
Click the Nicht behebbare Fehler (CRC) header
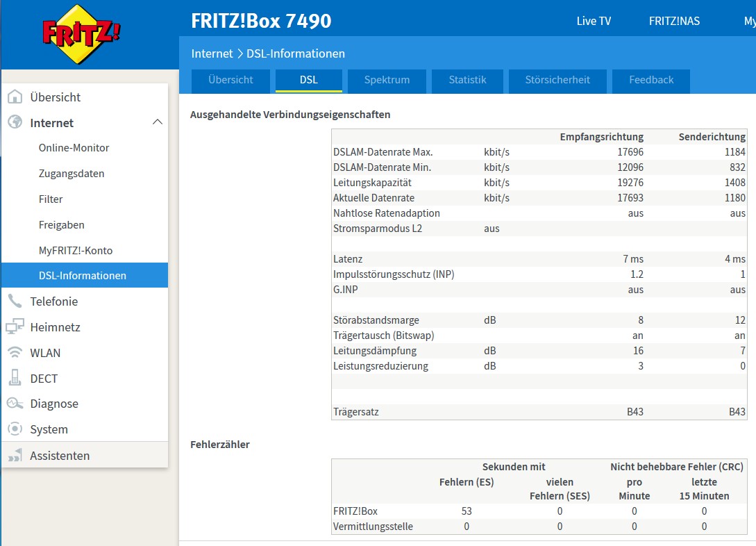[x=676, y=467]
